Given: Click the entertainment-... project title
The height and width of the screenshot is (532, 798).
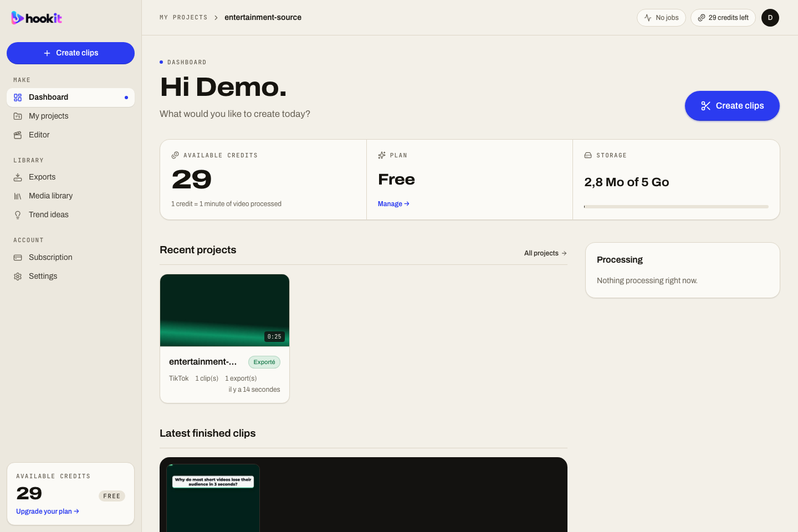Looking at the screenshot, I should 203,362.
